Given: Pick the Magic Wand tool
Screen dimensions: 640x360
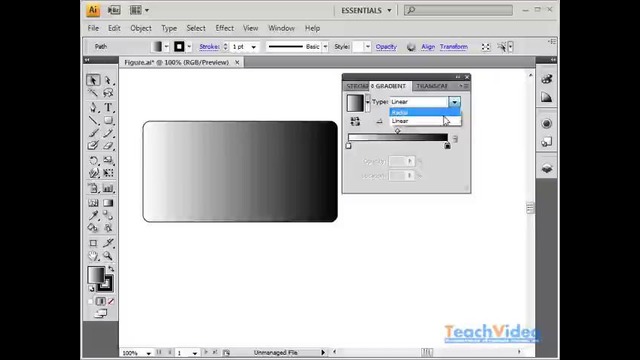Looking at the screenshot, I should click(93, 93).
